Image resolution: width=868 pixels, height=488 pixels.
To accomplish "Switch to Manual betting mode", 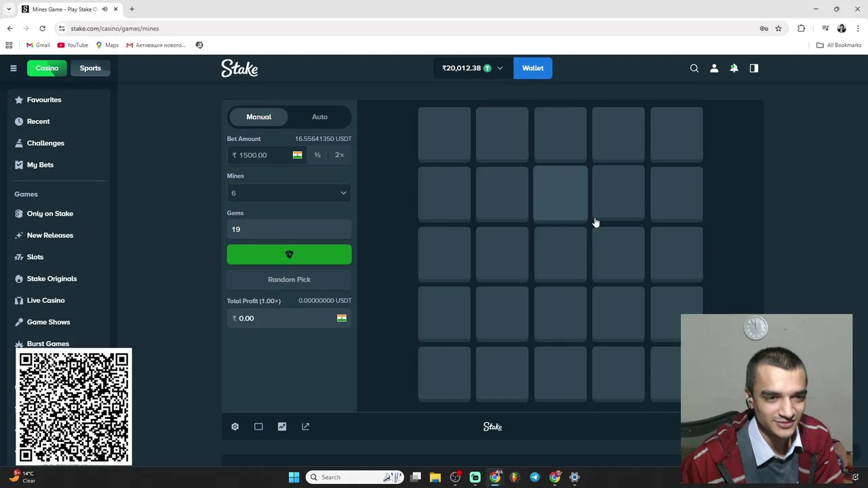I will [258, 117].
